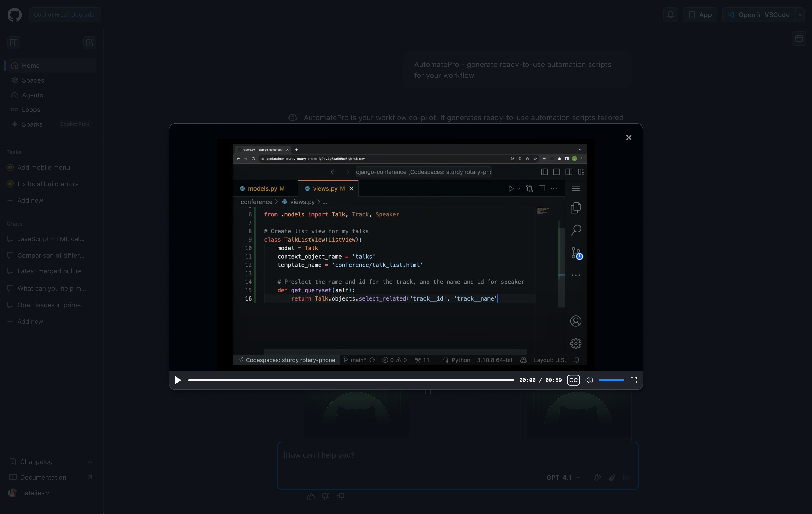Open Agents in the sidebar
This screenshot has height=514, width=812.
[x=32, y=95]
